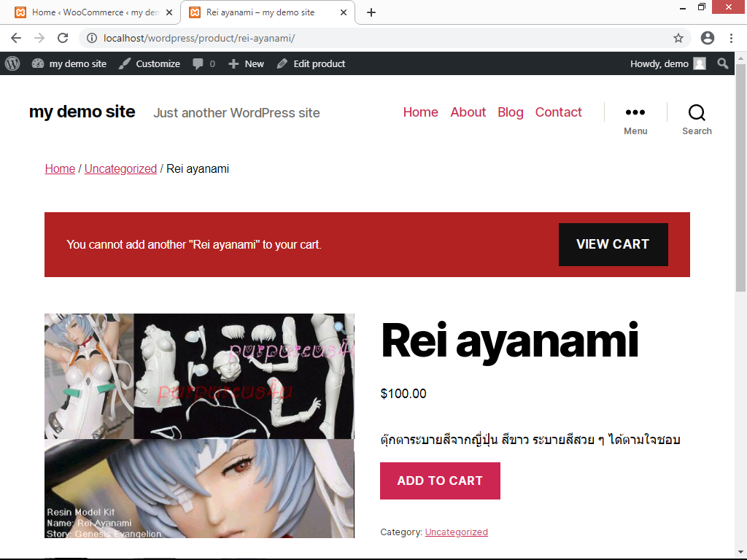Viewport: 747px width, 560px height.
Task: Click the $100.00 price text
Action: click(x=403, y=394)
